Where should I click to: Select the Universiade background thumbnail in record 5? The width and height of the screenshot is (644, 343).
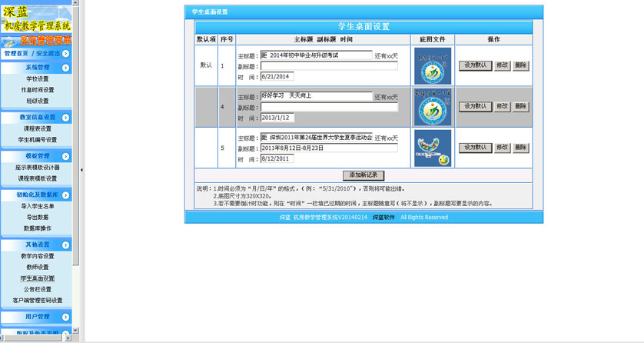pos(433,148)
